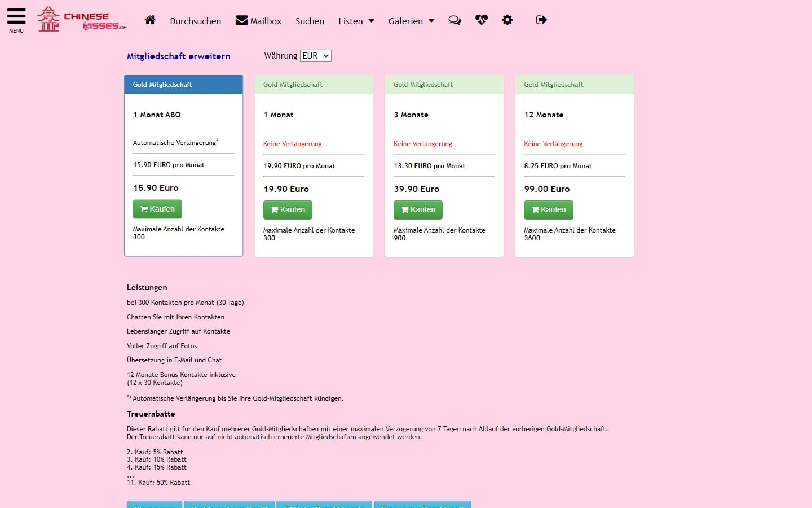Click the Mailbox envelope icon
The width and height of the screenshot is (812, 508).
[242, 21]
